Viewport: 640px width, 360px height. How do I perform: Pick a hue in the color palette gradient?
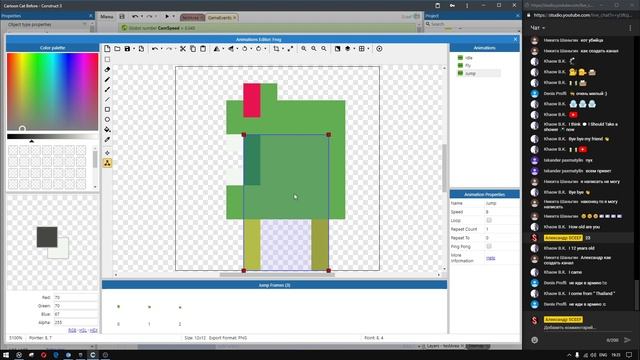52,92
